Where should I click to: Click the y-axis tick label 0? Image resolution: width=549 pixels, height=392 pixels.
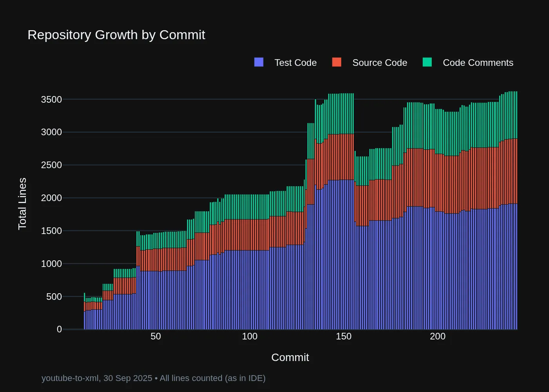click(x=59, y=329)
